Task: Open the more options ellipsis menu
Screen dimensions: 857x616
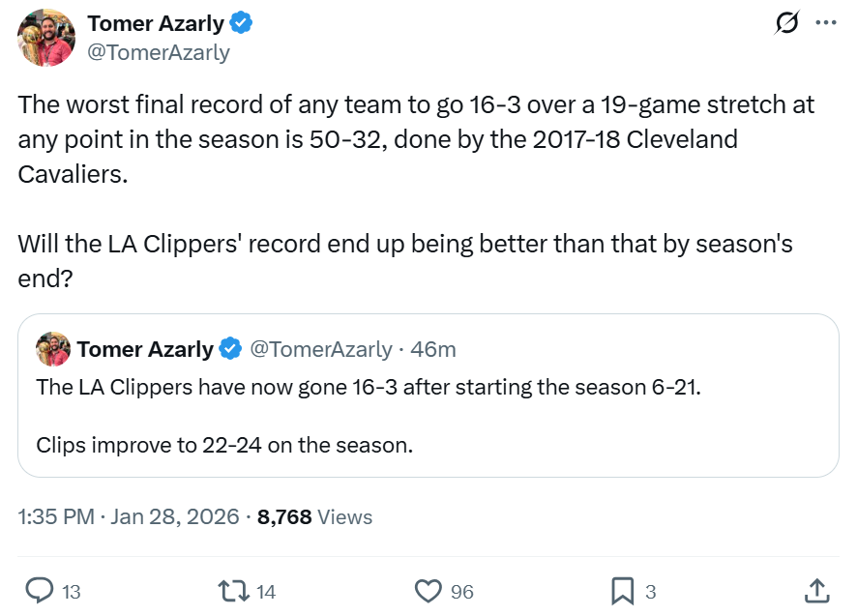Action: (825, 23)
